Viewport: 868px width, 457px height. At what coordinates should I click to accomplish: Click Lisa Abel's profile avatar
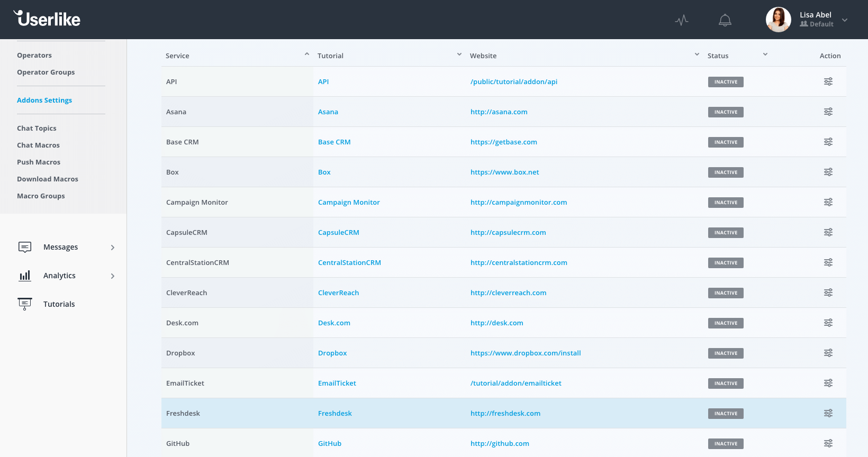(x=778, y=20)
